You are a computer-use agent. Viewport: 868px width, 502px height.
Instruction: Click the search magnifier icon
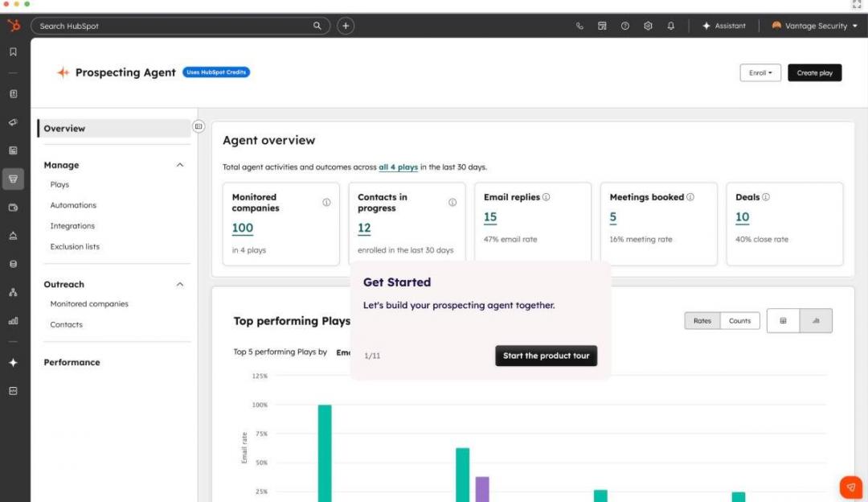(317, 26)
